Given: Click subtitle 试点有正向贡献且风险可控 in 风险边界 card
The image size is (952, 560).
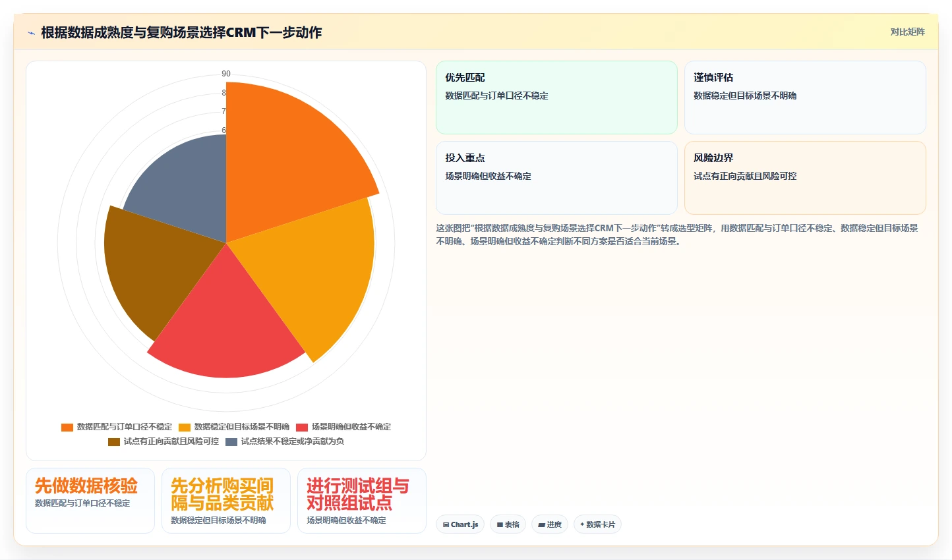Looking at the screenshot, I should pos(745,176).
